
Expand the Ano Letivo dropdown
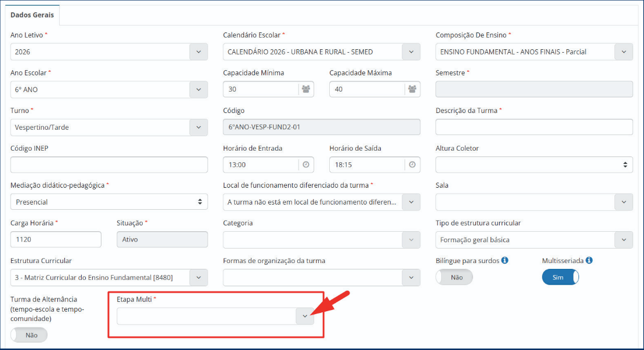point(198,52)
